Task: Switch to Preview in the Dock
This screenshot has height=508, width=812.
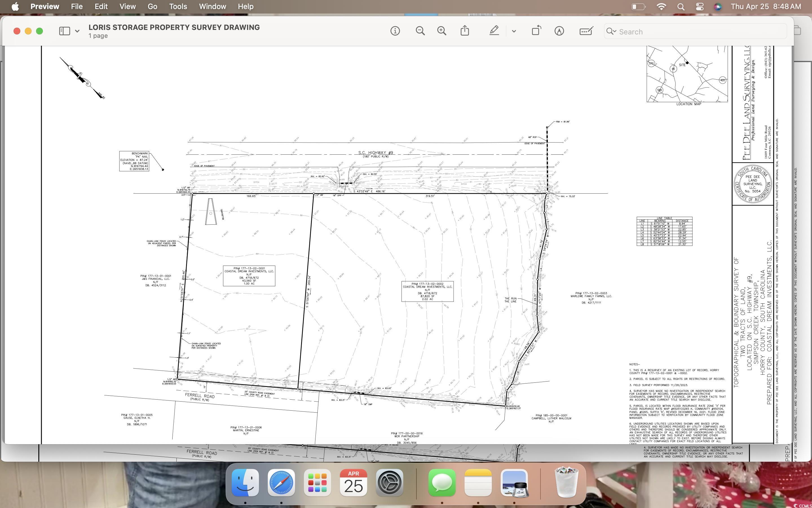Action: click(514, 483)
